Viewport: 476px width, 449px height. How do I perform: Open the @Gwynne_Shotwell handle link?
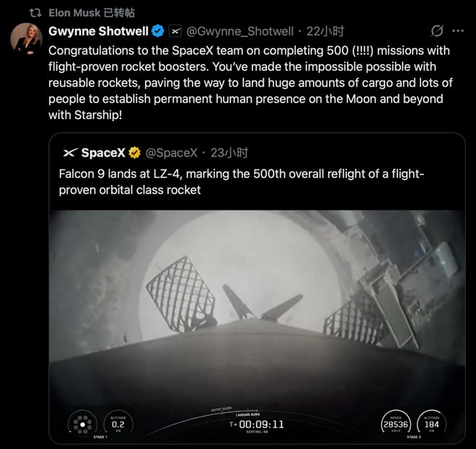(x=241, y=31)
